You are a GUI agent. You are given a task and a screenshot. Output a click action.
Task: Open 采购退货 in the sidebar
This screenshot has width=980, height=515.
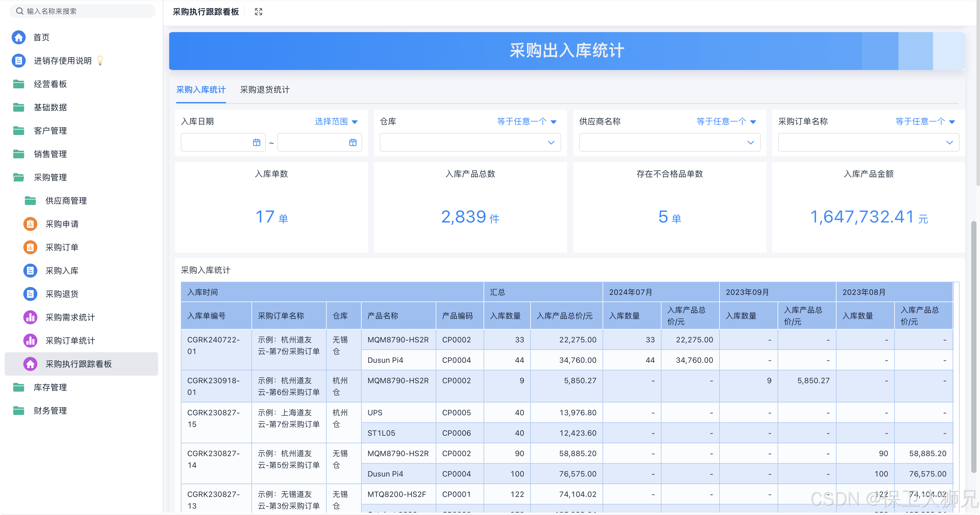62,294
